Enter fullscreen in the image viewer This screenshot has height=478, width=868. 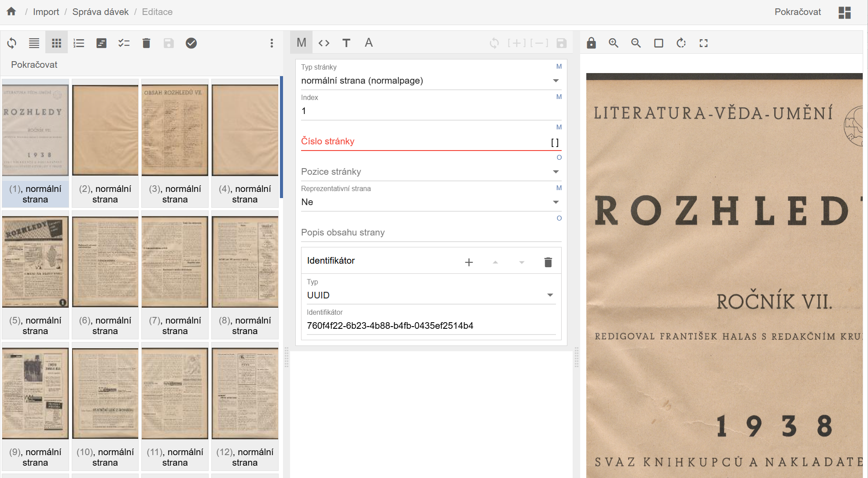(703, 43)
